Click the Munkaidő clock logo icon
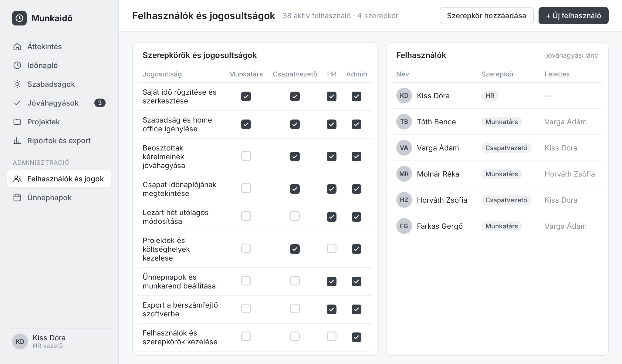Image resolution: width=622 pixels, height=364 pixels. [x=19, y=18]
